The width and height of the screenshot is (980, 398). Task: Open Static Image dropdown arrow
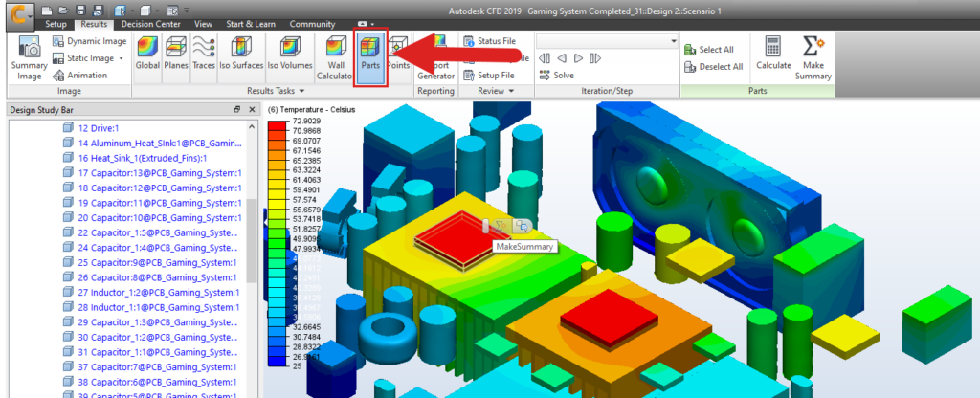click(121, 58)
